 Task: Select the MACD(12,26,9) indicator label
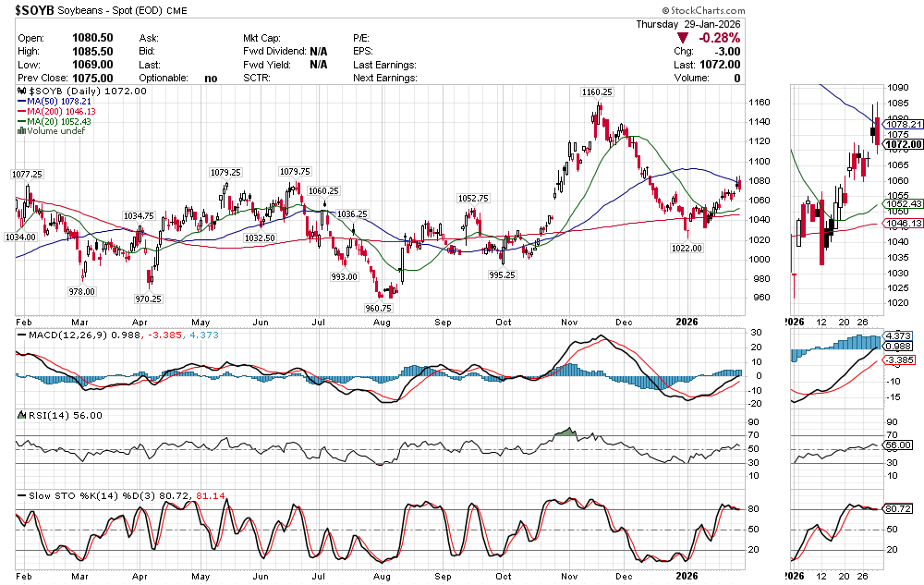(x=53, y=333)
